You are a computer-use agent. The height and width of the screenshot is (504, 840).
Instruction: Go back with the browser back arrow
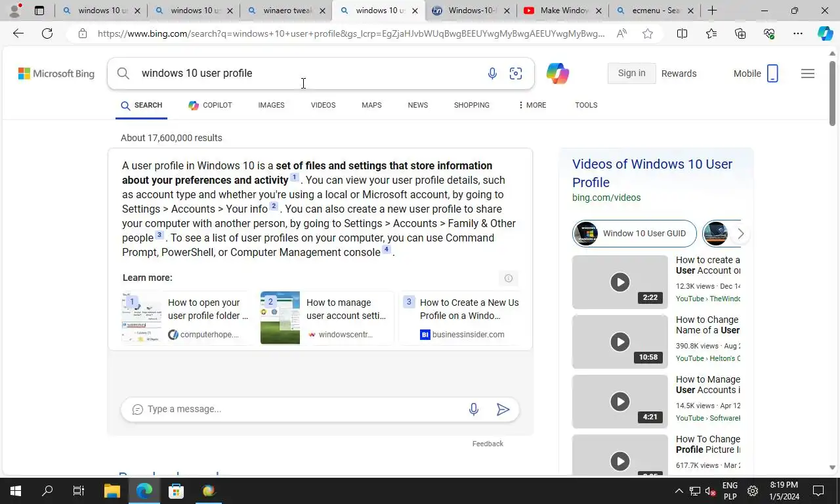[x=18, y=33]
